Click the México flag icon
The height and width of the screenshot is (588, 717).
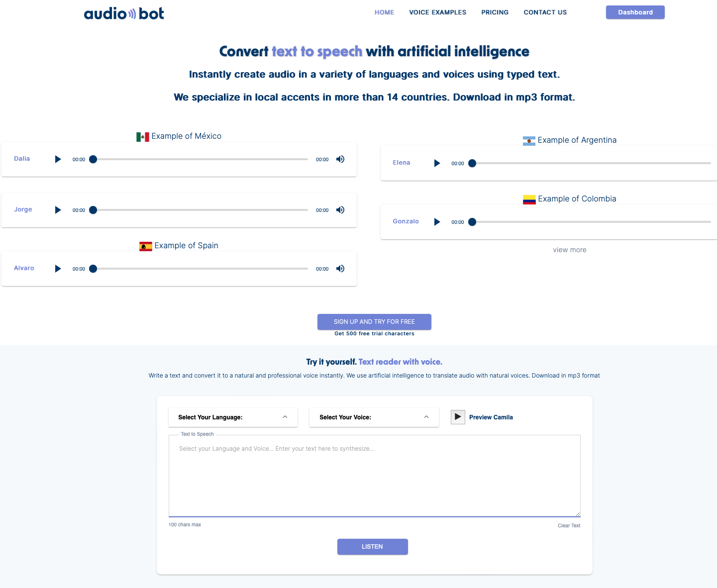(x=143, y=136)
